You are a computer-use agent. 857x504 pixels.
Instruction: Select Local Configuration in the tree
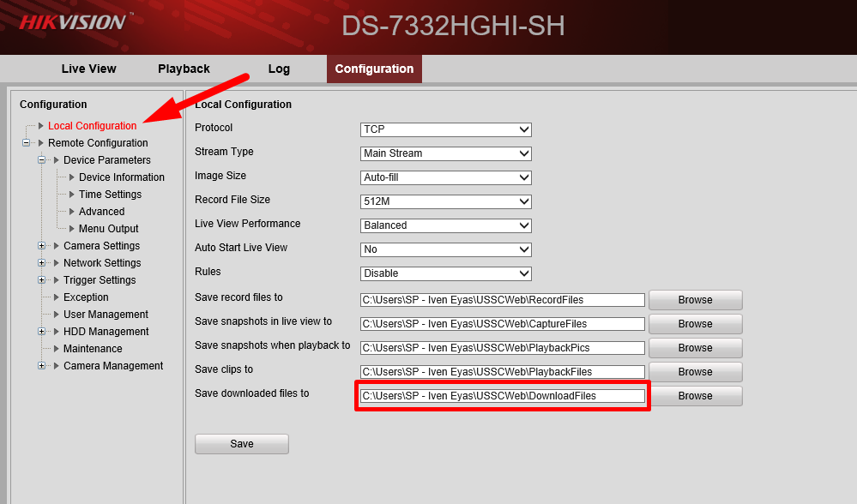(93, 126)
